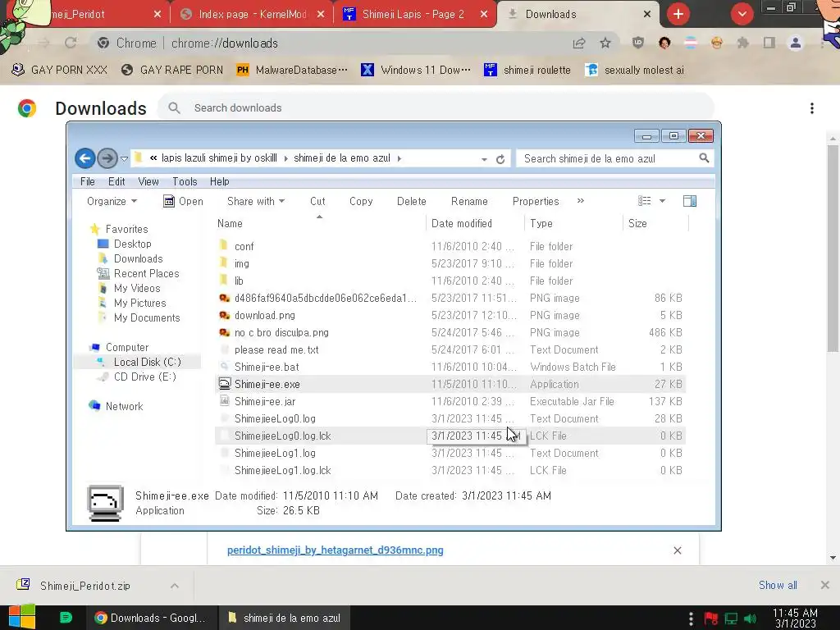This screenshot has height=630, width=840.
Task: Click the Explorer forward arrow button
Action: coord(107,158)
